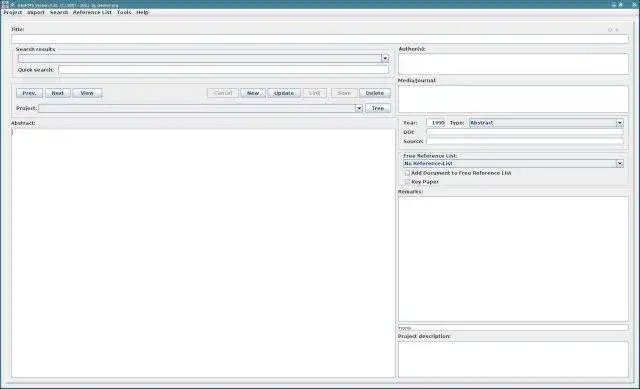Open the Free Reference List dropdown
Viewport: 640px width, 389px height.
[513, 163]
